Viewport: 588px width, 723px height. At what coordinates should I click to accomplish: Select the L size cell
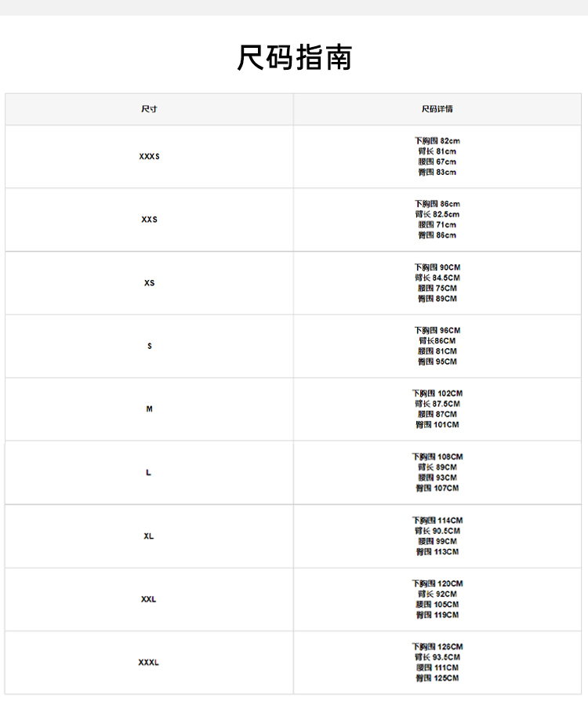click(149, 473)
